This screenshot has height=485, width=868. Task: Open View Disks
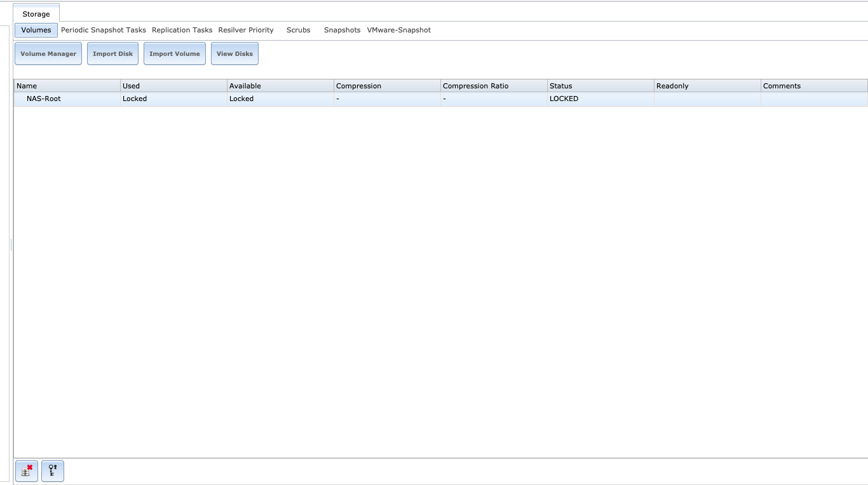(x=234, y=54)
